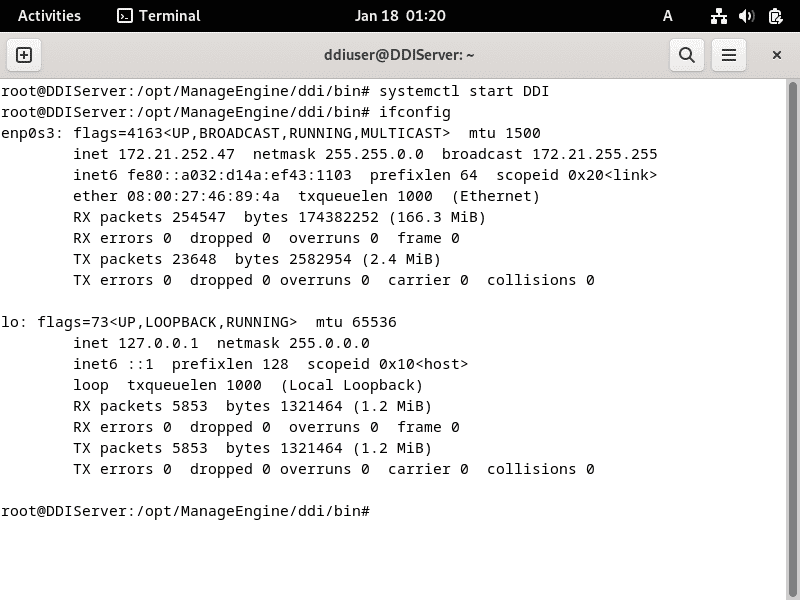
Task: Click the inet address 172.21.252.47
Action: [177, 154]
